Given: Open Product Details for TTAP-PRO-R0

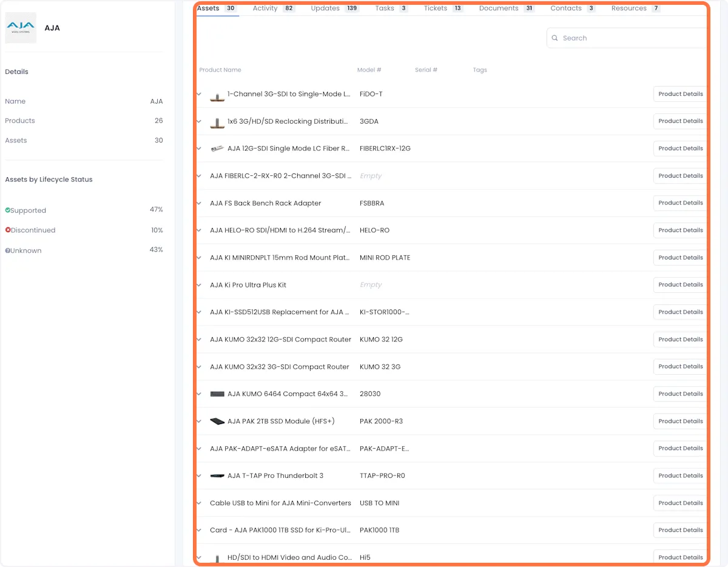Looking at the screenshot, I should tap(681, 475).
